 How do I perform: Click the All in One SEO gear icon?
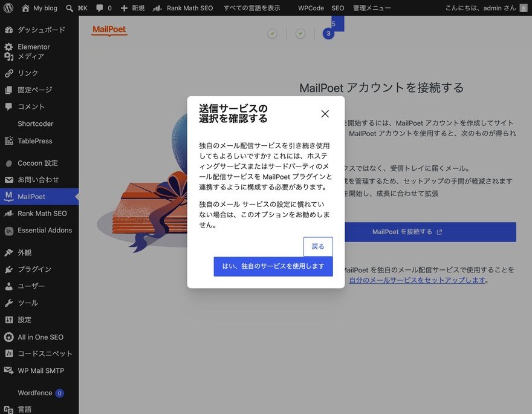(x=9, y=337)
